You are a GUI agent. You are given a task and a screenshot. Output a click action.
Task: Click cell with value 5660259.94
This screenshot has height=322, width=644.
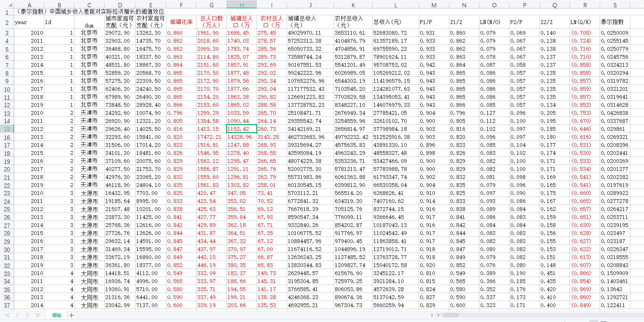point(395,305)
